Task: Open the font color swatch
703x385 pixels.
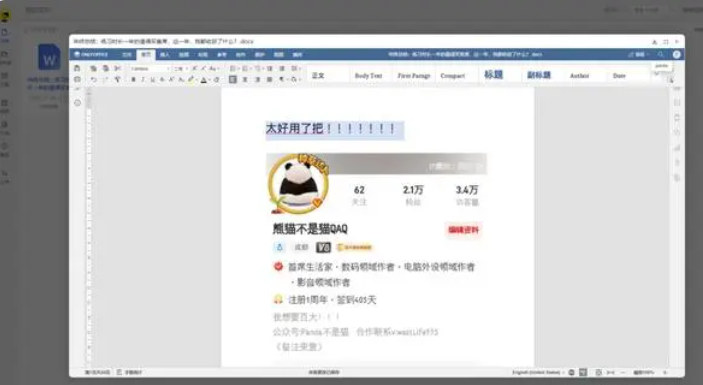Action: click(204, 79)
